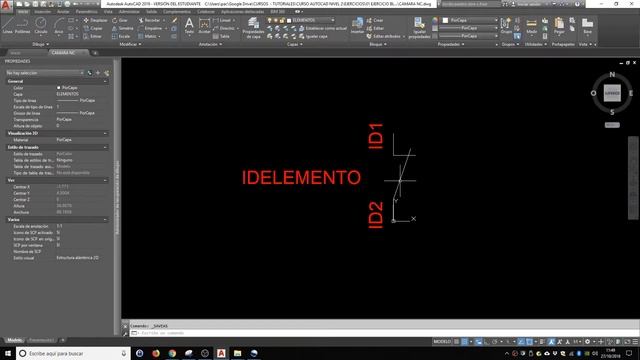Click the Girar (rotate) tool
The height and width of the screenshot is (360, 640).
coord(120,20)
